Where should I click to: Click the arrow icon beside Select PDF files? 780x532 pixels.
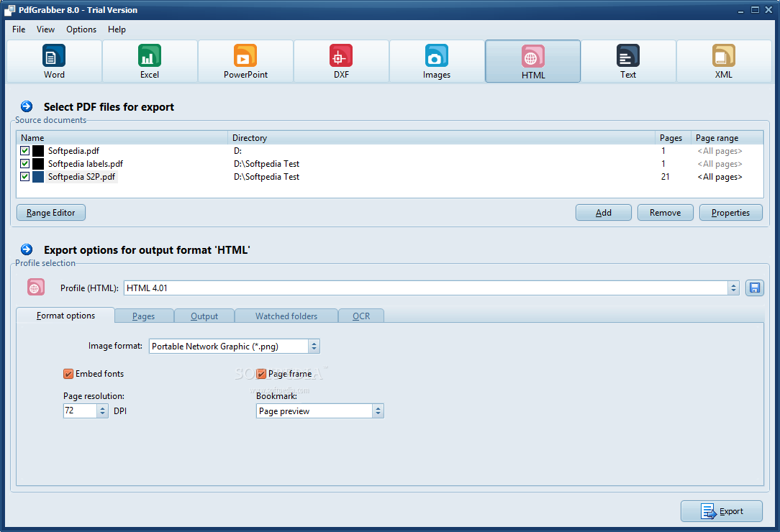point(27,106)
